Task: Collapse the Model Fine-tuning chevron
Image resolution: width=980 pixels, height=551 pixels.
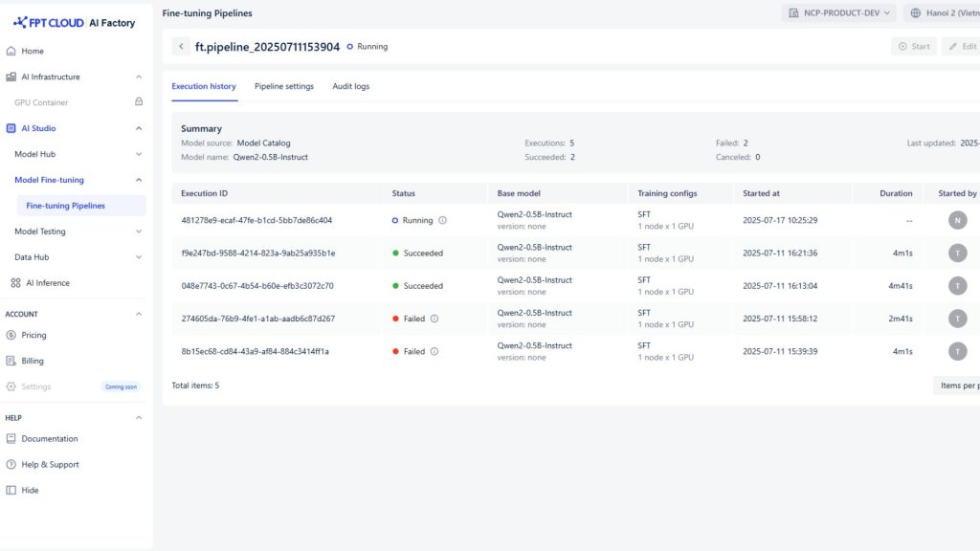Action: point(139,180)
